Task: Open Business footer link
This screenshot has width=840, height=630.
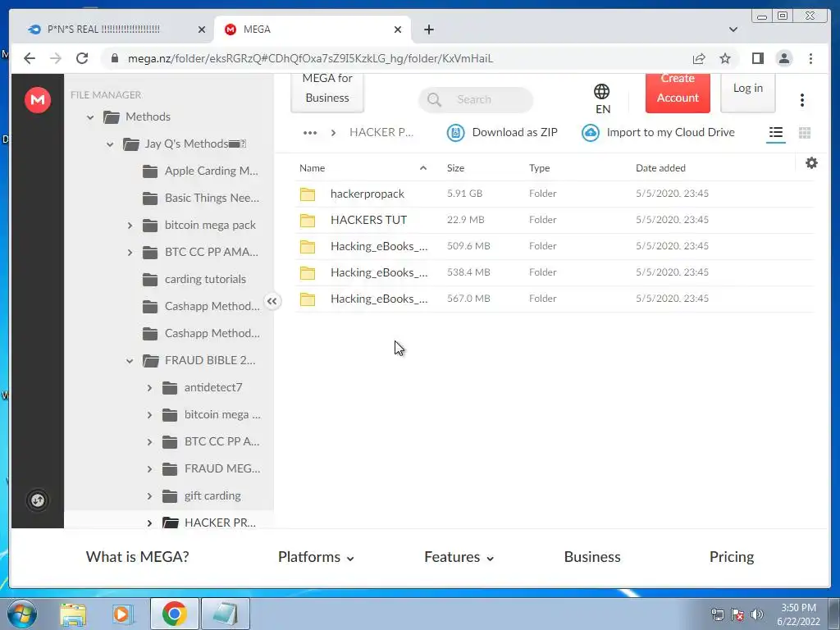Action: (x=592, y=557)
